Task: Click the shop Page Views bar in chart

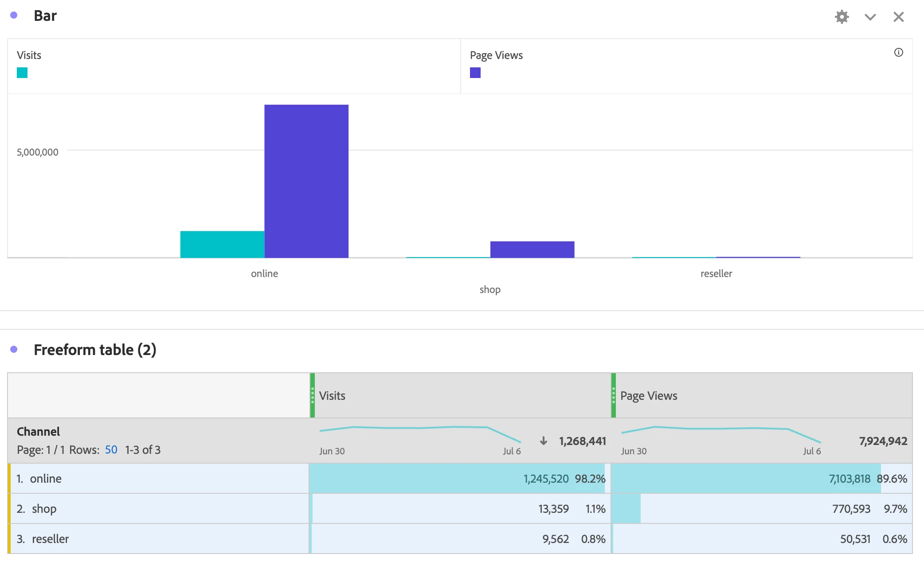Action: (532, 249)
